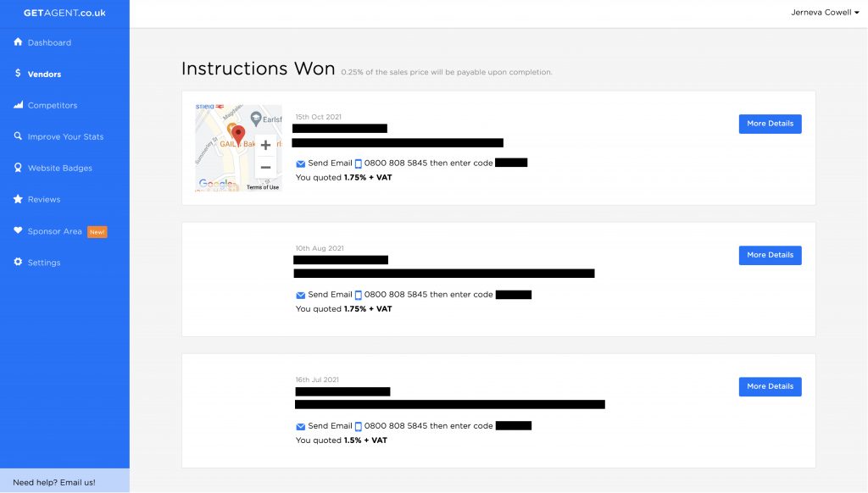Open the Jerneva Cowell account dropdown
The height and width of the screenshot is (493, 868).
pos(825,13)
